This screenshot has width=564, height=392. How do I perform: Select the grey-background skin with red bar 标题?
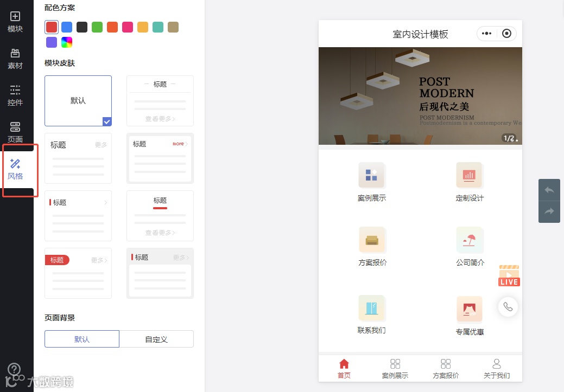(x=160, y=273)
